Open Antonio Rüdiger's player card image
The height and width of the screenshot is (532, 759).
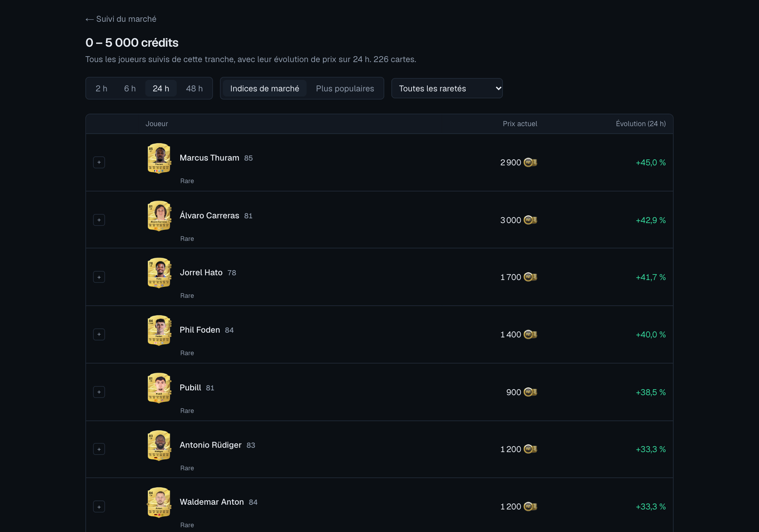pyautogui.click(x=159, y=445)
